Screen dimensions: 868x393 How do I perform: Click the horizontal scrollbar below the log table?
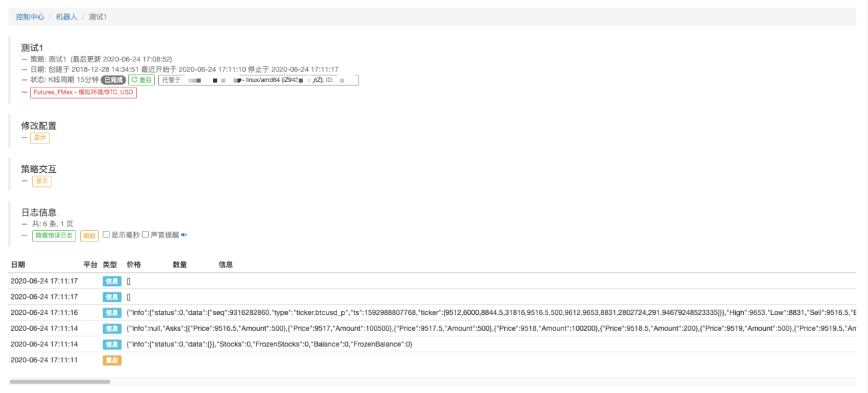[60, 382]
